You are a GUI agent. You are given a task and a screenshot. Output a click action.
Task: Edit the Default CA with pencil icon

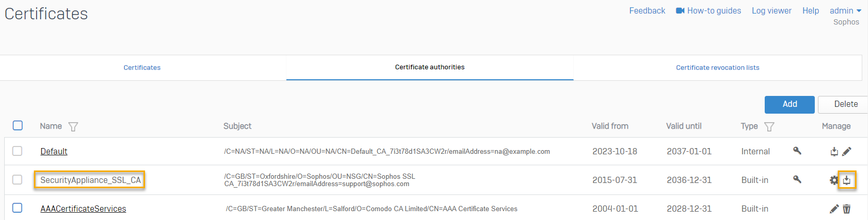coord(847,151)
